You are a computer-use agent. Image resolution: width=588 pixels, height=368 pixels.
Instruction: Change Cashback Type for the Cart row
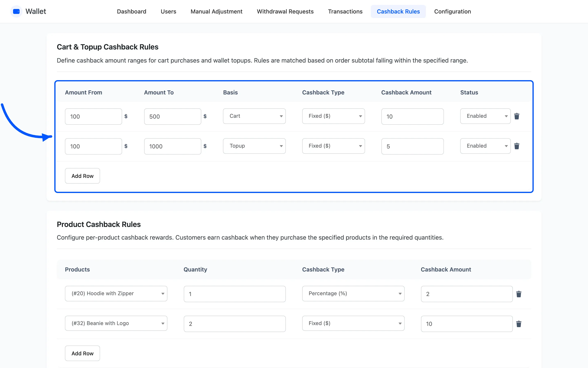click(x=333, y=116)
